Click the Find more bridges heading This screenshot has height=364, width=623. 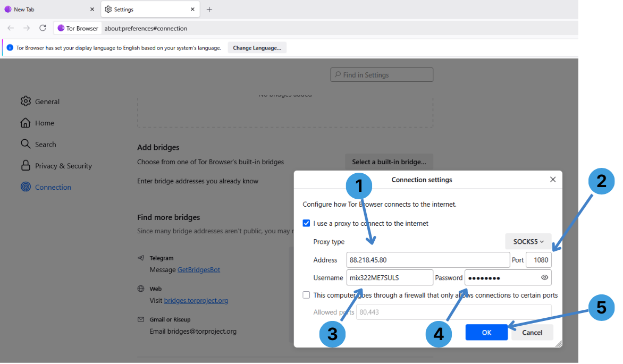[x=169, y=217]
